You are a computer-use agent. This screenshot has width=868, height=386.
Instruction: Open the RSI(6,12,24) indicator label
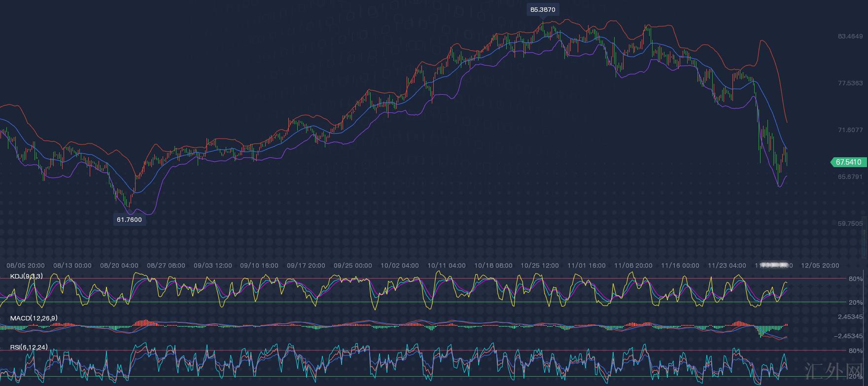point(29,348)
